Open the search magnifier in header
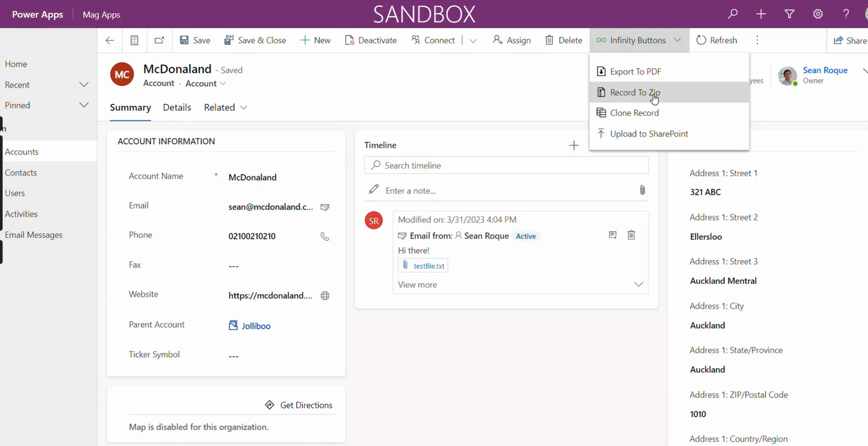Screen dimensions: 868x446 click(733, 14)
